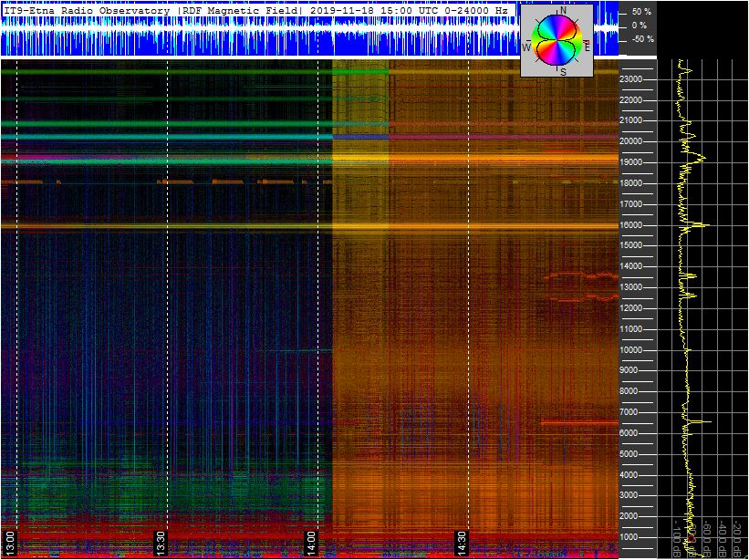Click the 2000 Hz frequency label
The height and width of the screenshot is (560, 749).
[x=630, y=517]
